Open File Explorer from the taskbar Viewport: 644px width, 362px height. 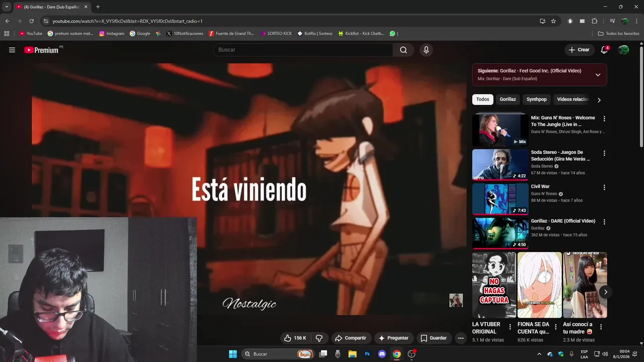coord(352,354)
